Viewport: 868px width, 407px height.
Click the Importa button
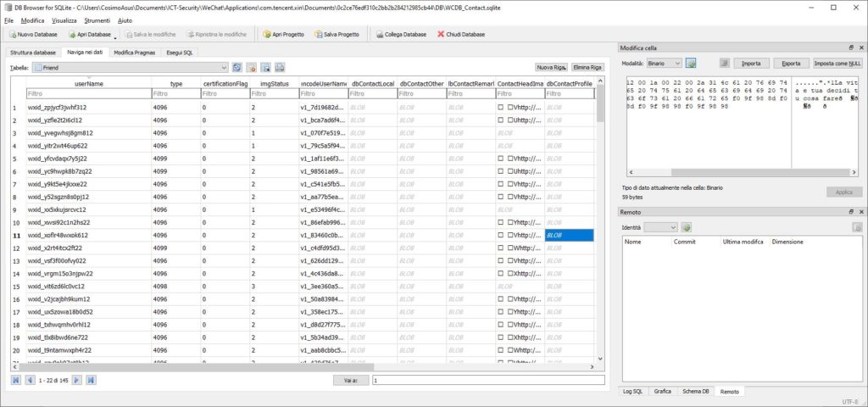click(751, 63)
